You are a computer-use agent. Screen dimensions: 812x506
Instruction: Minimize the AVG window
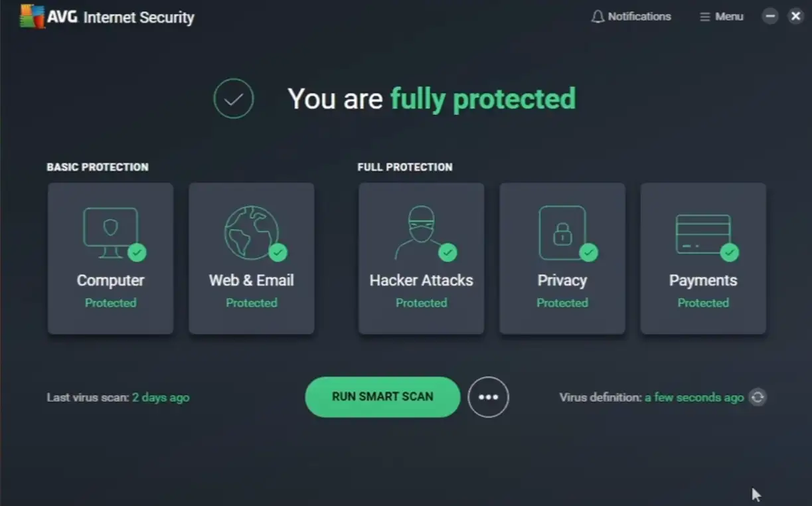[770, 17]
